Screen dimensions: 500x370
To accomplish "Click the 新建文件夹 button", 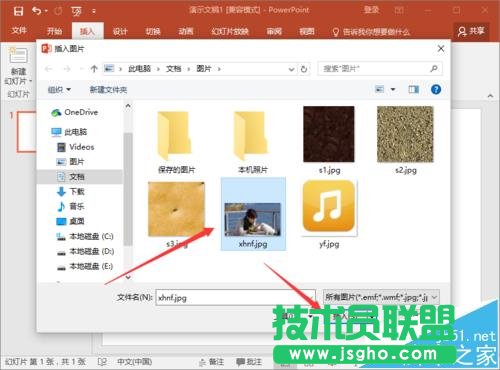I will [x=108, y=89].
